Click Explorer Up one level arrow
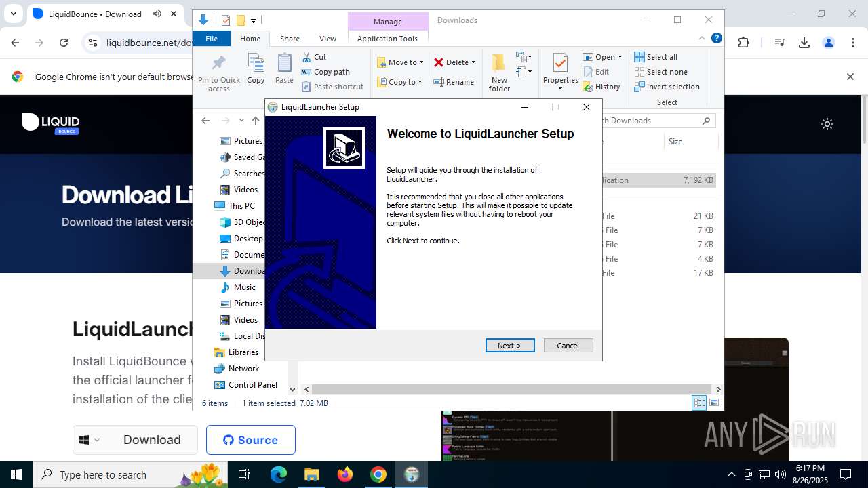This screenshot has width=868, height=488. (256, 121)
